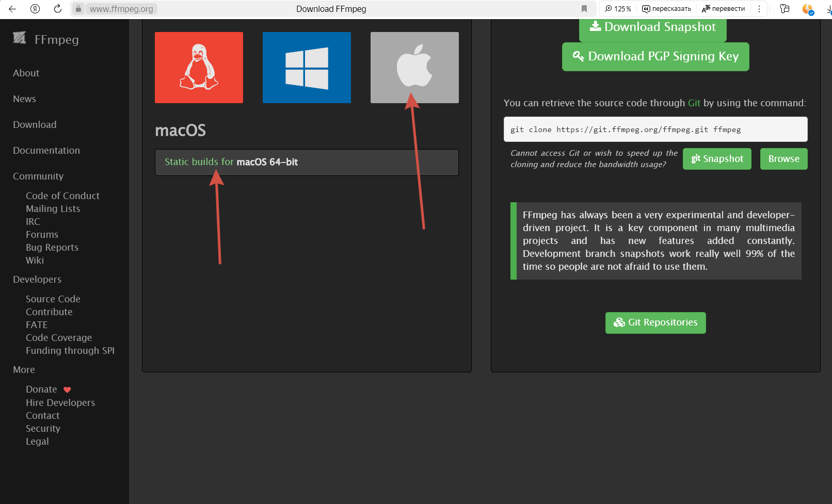Open the Git Repositories button

pos(655,323)
